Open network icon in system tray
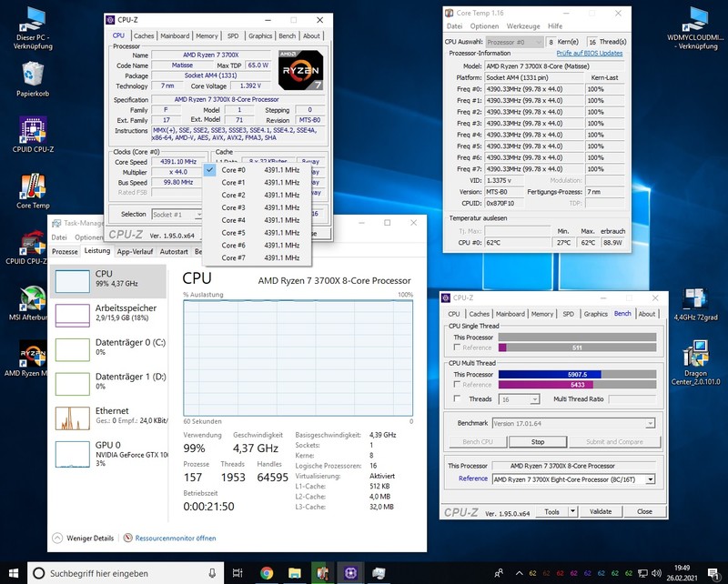Screen dimensions: 728x584 click(x=642, y=573)
